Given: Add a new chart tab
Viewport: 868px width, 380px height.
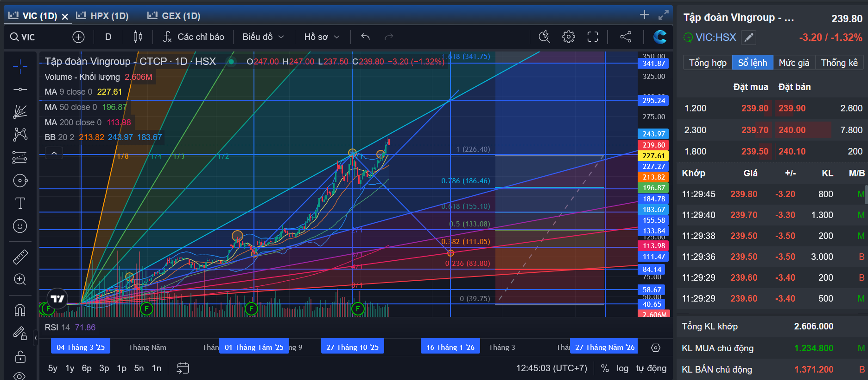Looking at the screenshot, I should pyautogui.click(x=644, y=15).
